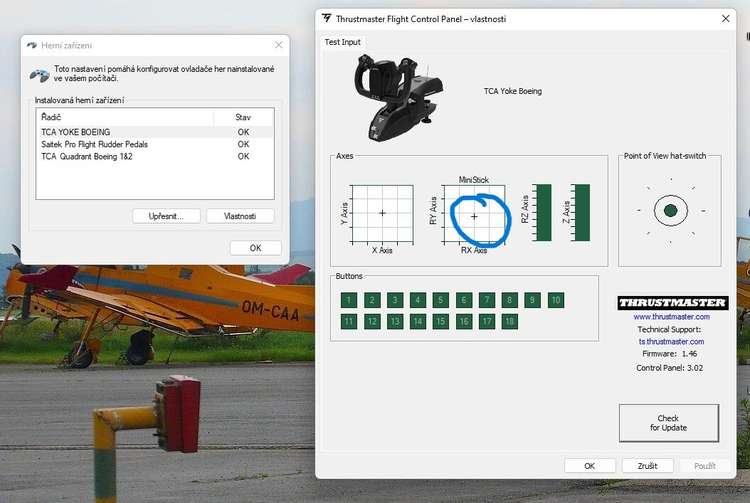Click the TCA Yoke Boeing device label
This screenshot has width=750, height=503.
(513, 91)
